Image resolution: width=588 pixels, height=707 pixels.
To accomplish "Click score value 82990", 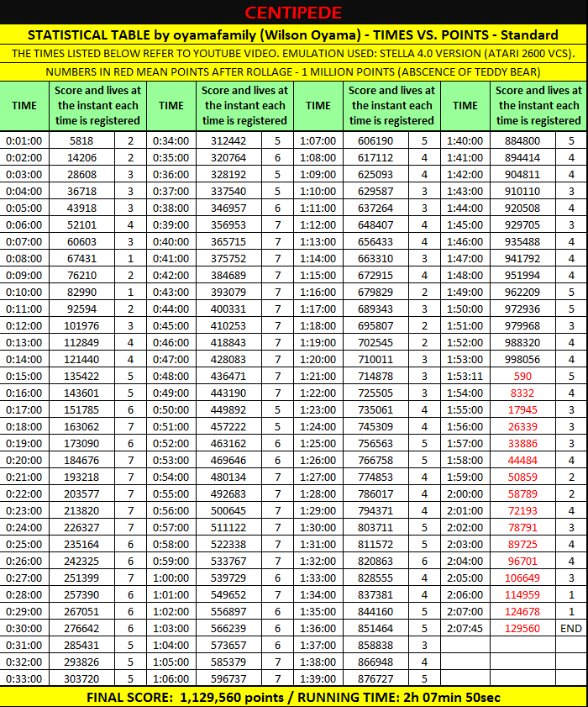I will (x=81, y=292).
